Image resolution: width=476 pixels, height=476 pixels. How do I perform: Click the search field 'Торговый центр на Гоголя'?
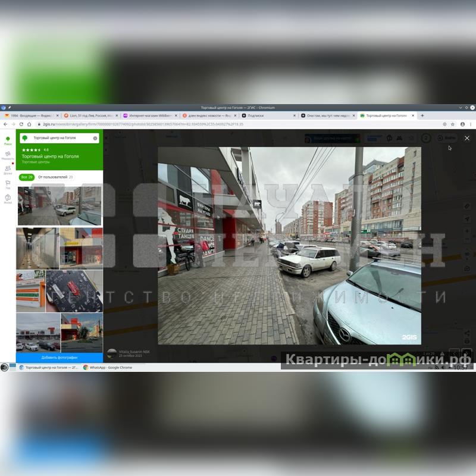[x=57, y=138]
